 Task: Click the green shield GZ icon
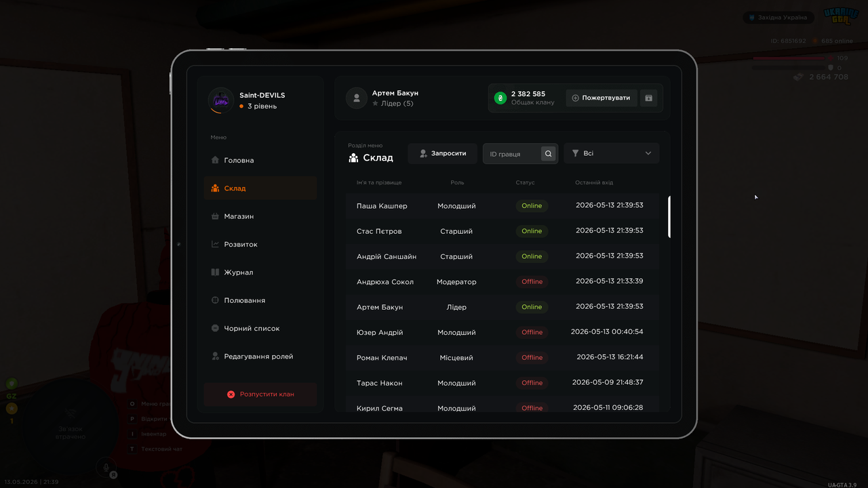12,384
